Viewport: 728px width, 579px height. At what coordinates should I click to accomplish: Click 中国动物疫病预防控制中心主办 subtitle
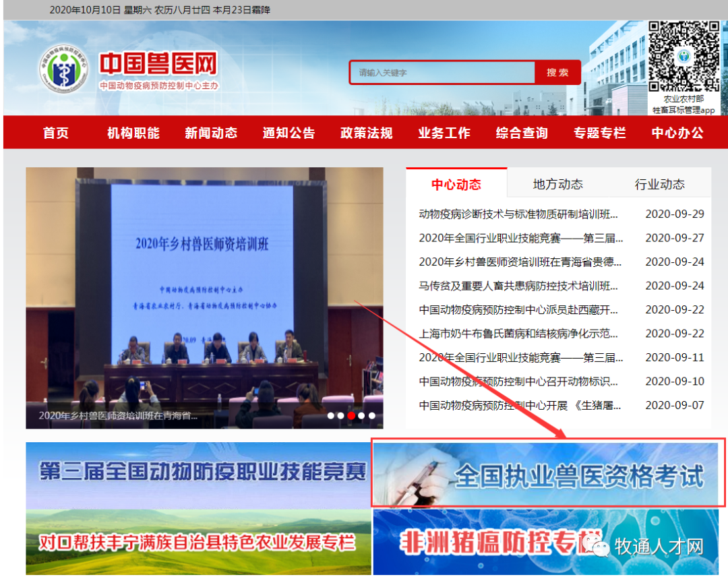coord(159,86)
